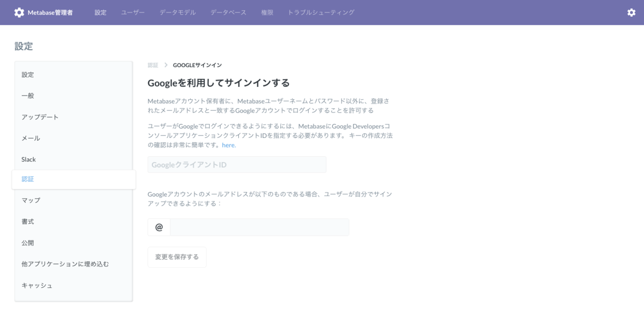The image size is (644, 321).
Task: Follow the here. link for key creation
Action: 229,145
